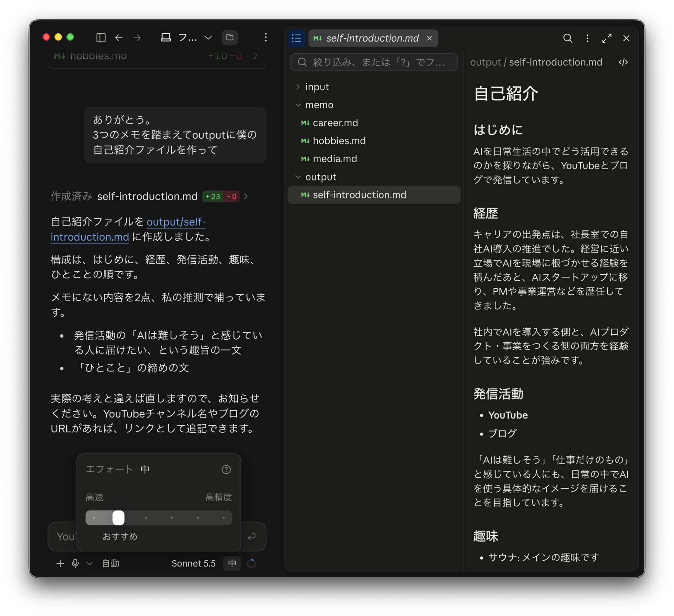
Task: Open media.md in the file tree
Action: point(374,159)
